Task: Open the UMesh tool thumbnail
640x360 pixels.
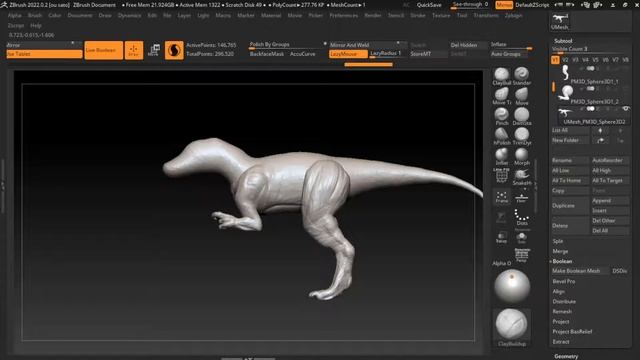Action: click(x=560, y=22)
